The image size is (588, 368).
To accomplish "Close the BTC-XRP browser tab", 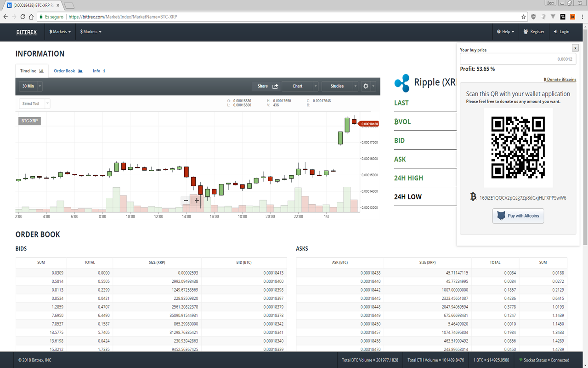I will tap(58, 6).
